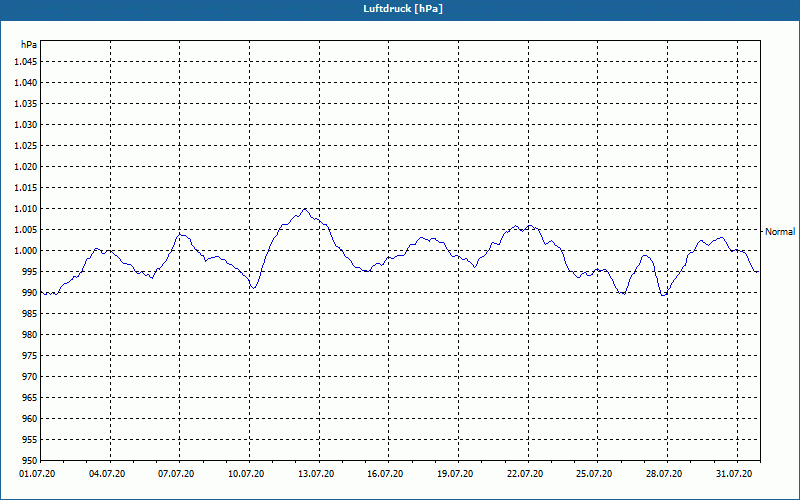Click the 22.07.20 date label

[x=524, y=474]
